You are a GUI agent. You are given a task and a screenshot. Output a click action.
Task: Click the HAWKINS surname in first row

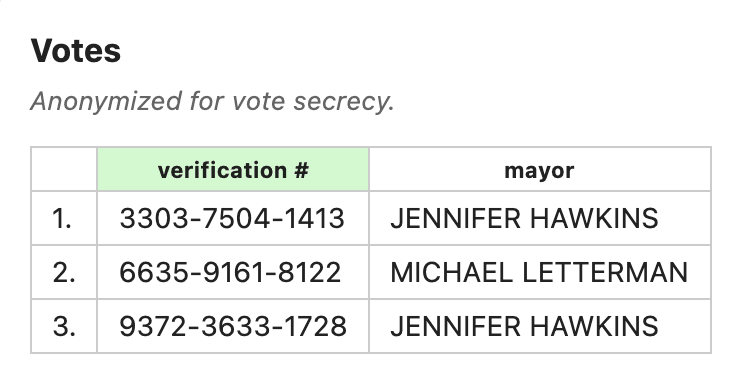[594, 218]
